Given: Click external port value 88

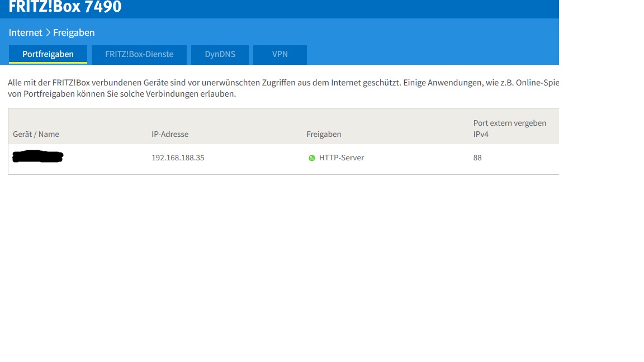Looking at the screenshot, I should point(477,158).
